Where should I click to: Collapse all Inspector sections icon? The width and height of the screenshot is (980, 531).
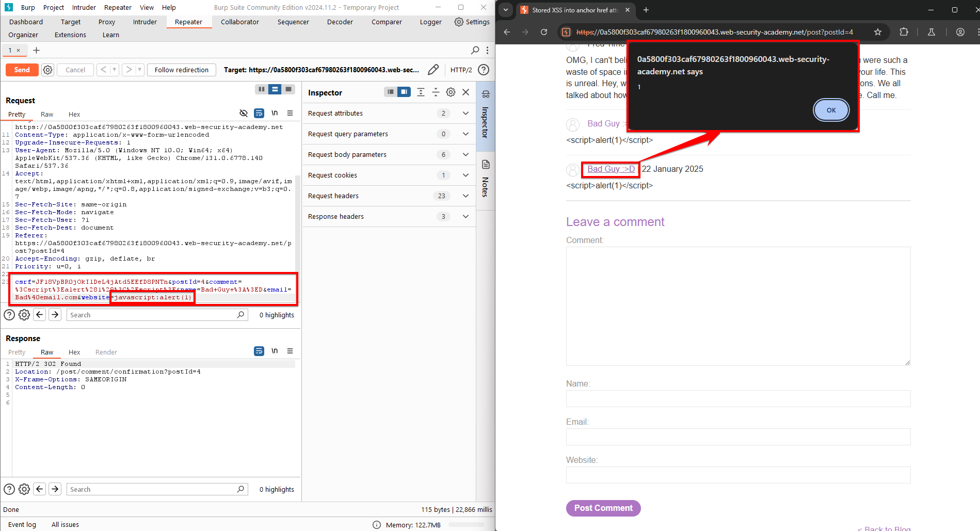click(x=436, y=92)
